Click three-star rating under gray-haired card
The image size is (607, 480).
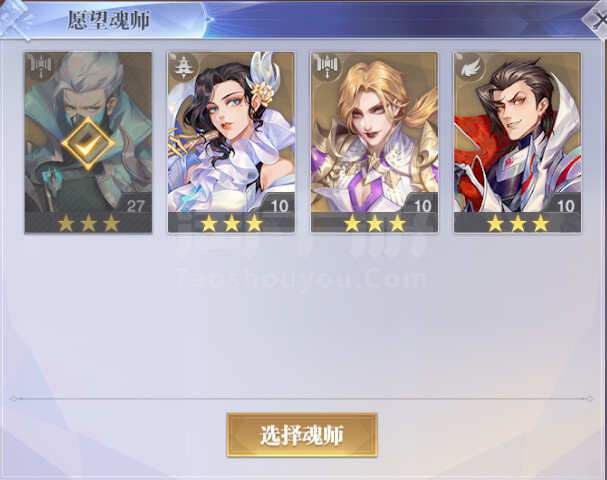[x=88, y=223]
